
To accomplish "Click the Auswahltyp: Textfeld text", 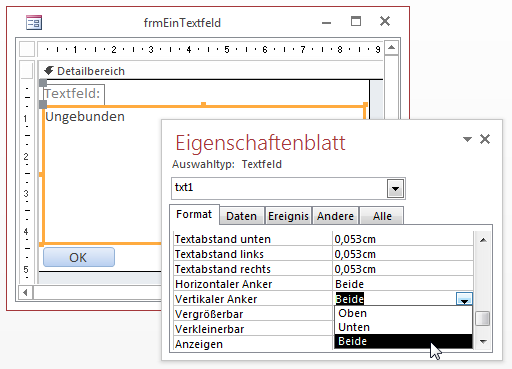I will [x=227, y=164].
